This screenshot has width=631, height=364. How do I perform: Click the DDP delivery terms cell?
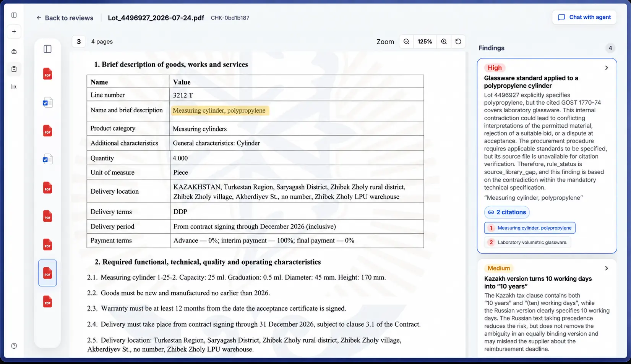point(297,212)
